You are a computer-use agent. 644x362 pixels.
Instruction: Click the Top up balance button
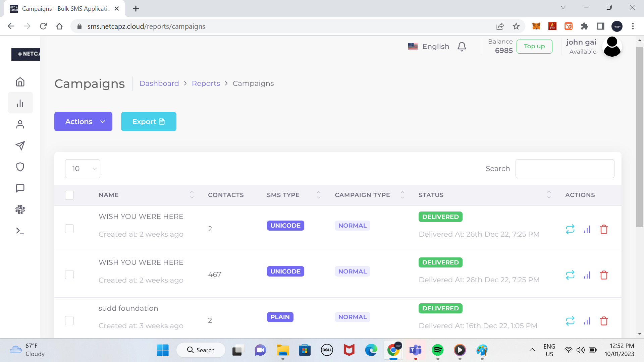tap(534, 46)
